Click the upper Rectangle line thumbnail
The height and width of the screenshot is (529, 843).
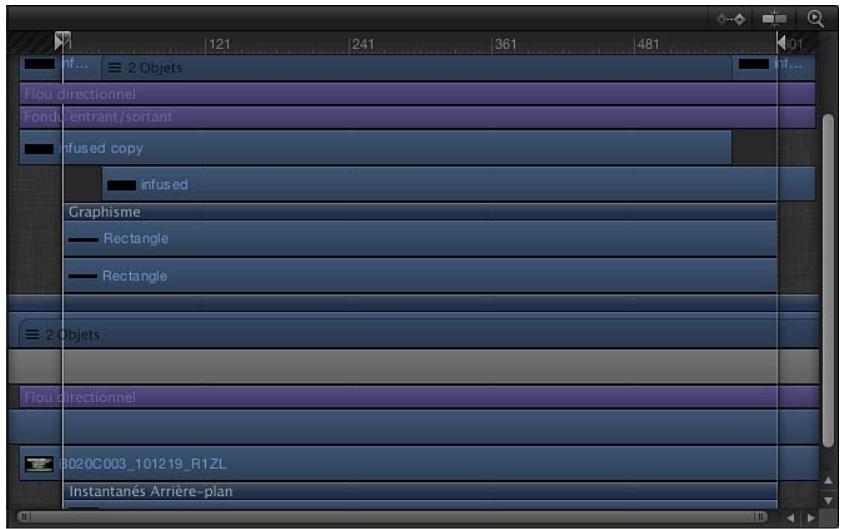(x=83, y=239)
